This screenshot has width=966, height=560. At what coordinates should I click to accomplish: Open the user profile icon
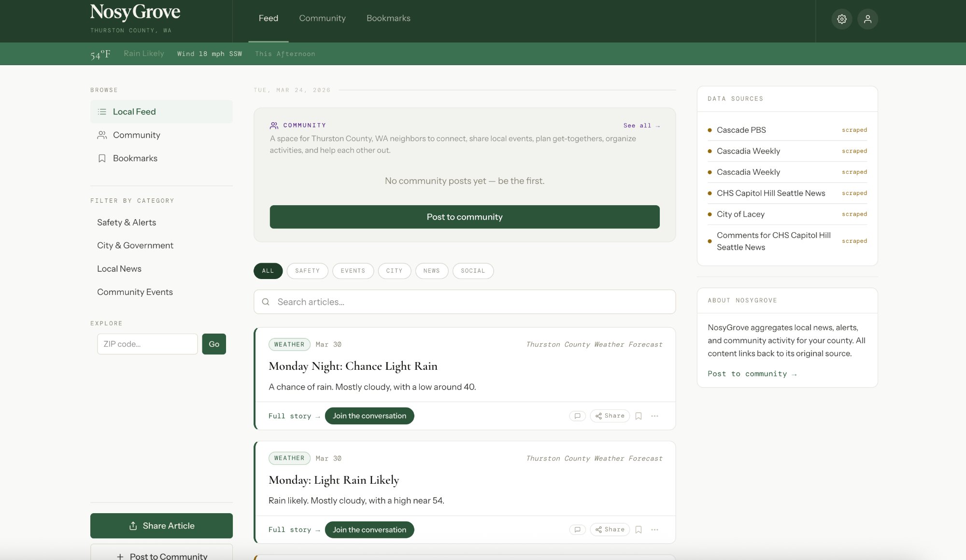pyautogui.click(x=868, y=19)
